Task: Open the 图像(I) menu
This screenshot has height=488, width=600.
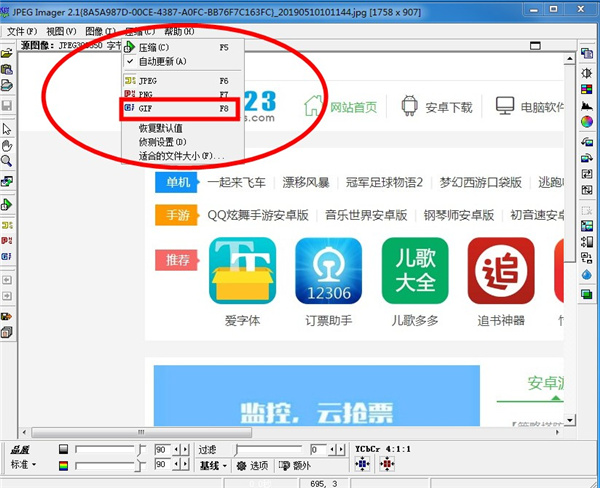Action: [x=100, y=31]
